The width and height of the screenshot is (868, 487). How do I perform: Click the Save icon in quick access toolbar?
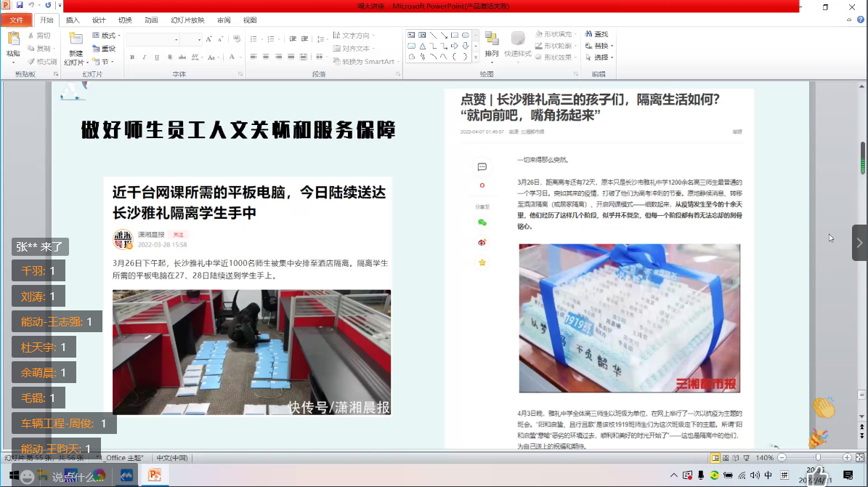click(19, 5)
